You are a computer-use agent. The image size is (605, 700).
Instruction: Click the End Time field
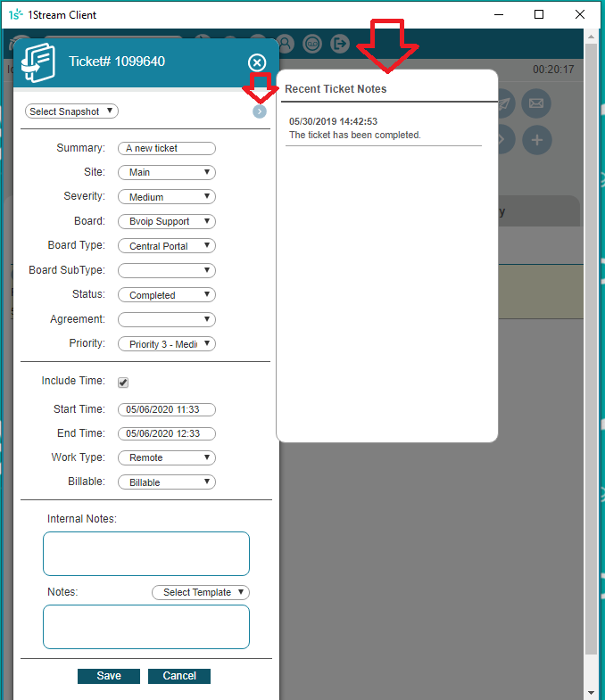coord(167,433)
